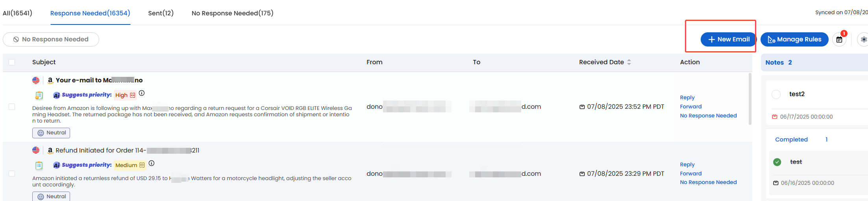Click the info icon beside High priority

pos(142,93)
